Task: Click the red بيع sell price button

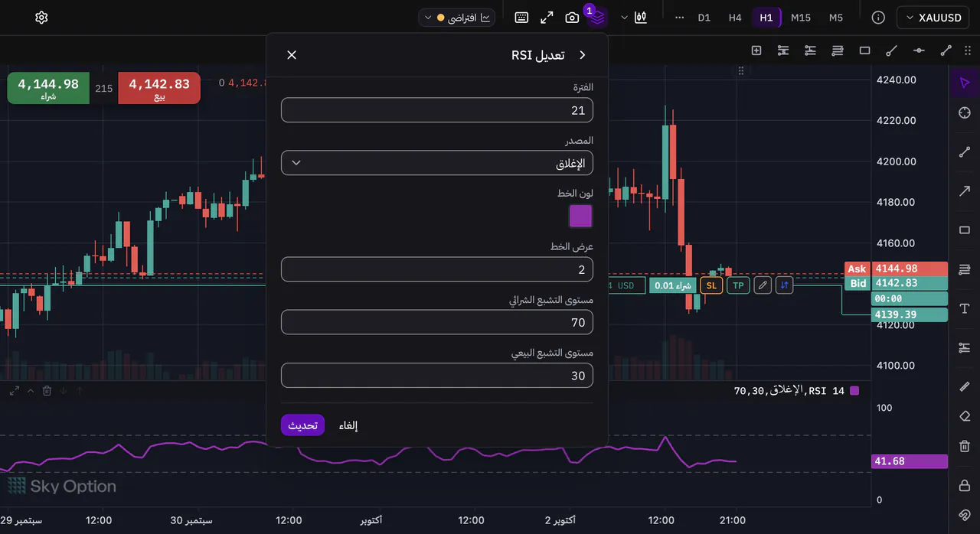Action: 159,88
